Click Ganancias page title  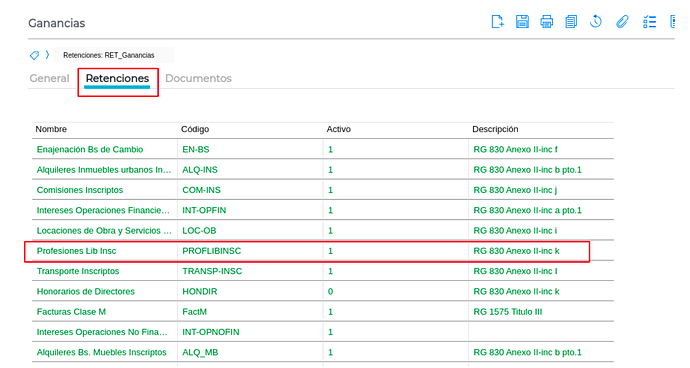coord(57,23)
